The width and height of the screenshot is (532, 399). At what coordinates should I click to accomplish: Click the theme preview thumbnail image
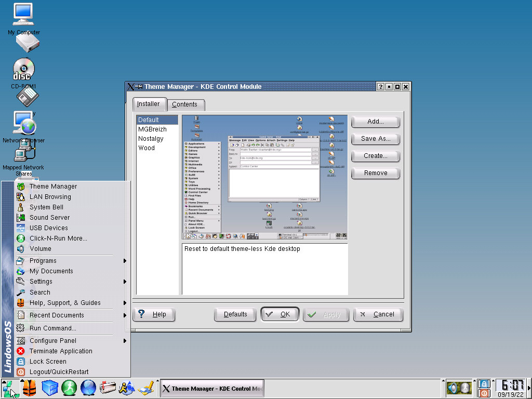[264, 177]
